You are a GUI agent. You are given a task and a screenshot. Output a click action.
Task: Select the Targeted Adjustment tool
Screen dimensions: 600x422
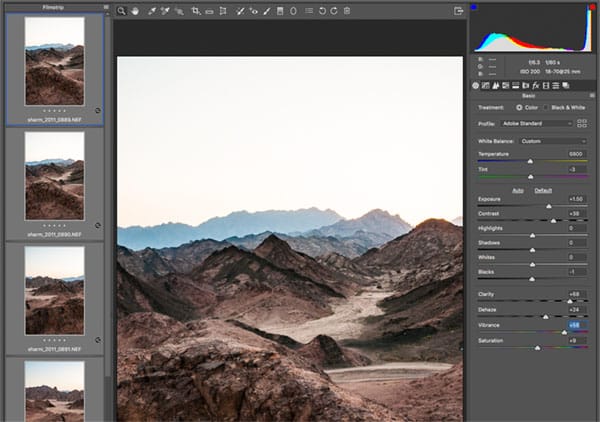[179, 11]
